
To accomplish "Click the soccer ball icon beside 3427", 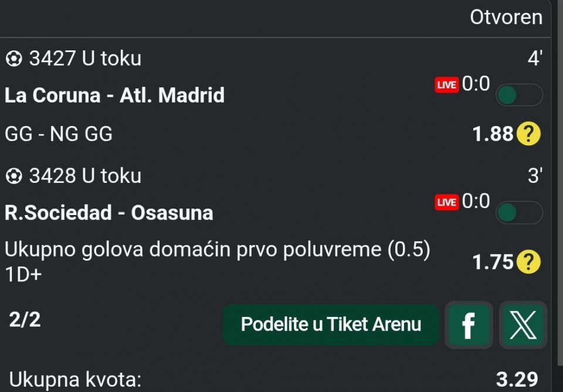I will (x=13, y=59).
